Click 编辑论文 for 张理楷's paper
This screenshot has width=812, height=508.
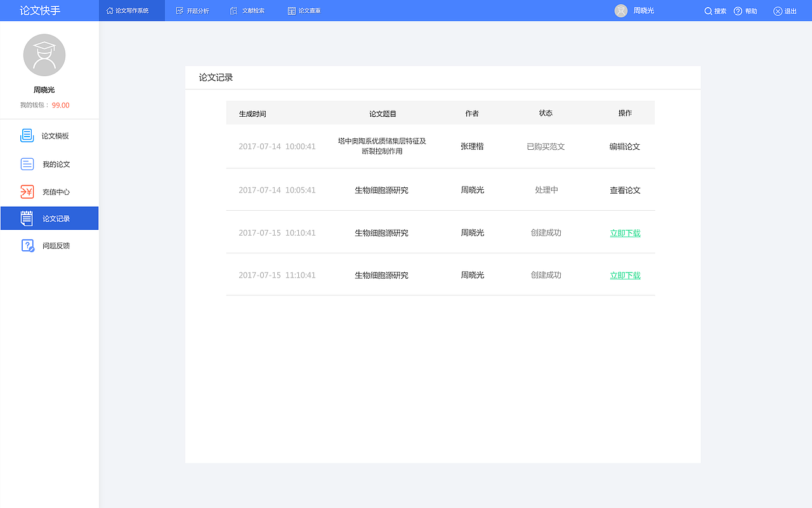(625, 146)
